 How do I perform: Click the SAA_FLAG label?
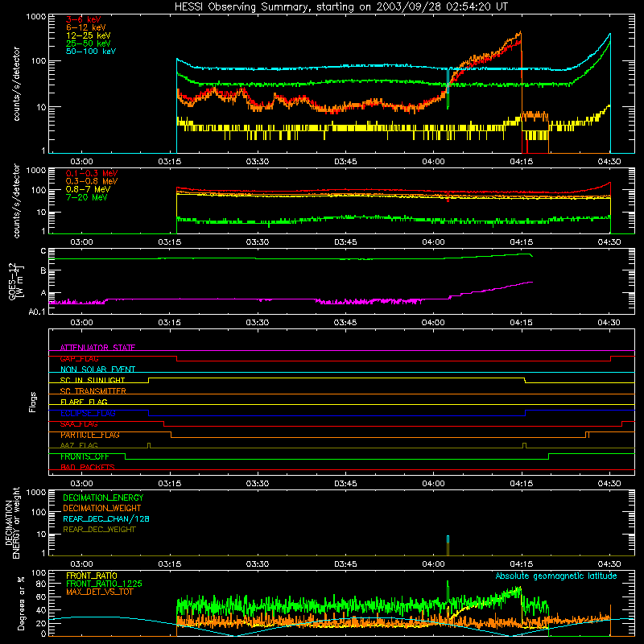(79, 424)
